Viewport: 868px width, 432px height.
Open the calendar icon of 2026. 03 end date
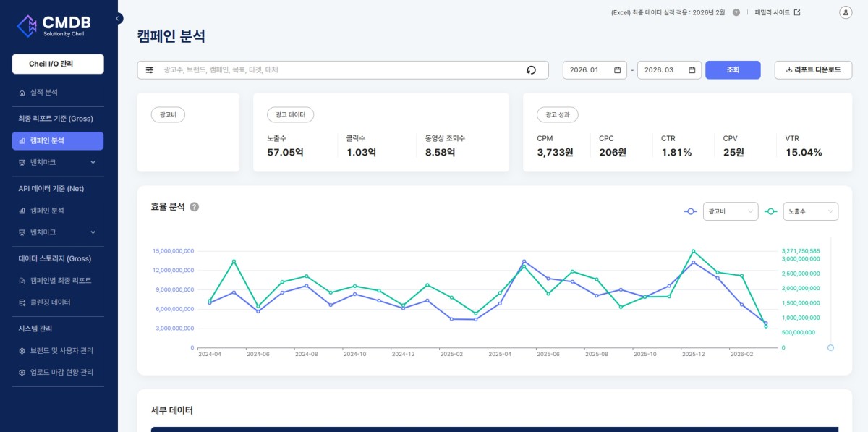[692, 70]
